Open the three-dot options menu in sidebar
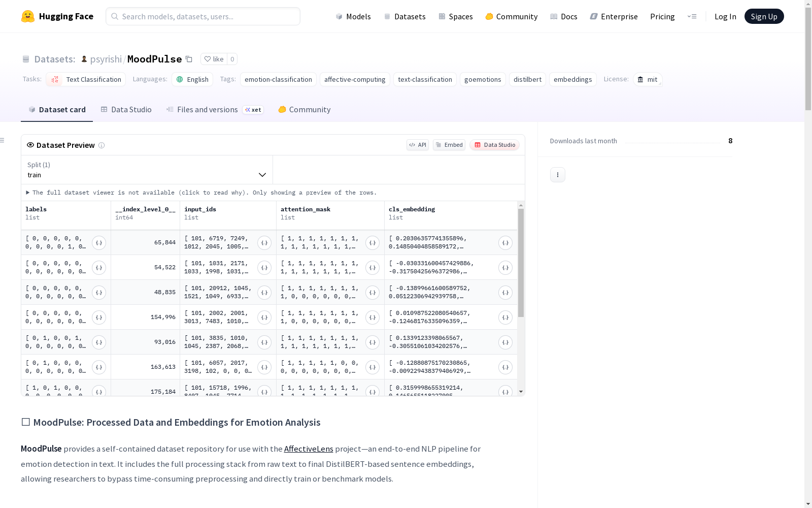812x508 pixels. pos(558,175)
